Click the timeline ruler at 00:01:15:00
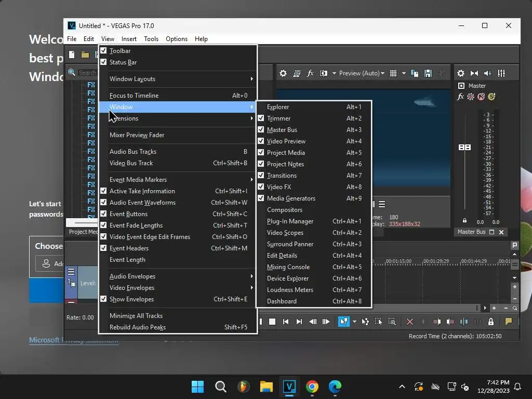The image size is (532, 399). click(398, 262)
